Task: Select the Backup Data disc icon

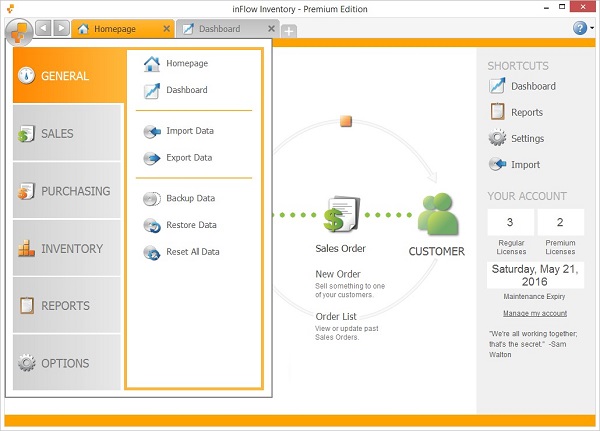Action: coord(152,198)
